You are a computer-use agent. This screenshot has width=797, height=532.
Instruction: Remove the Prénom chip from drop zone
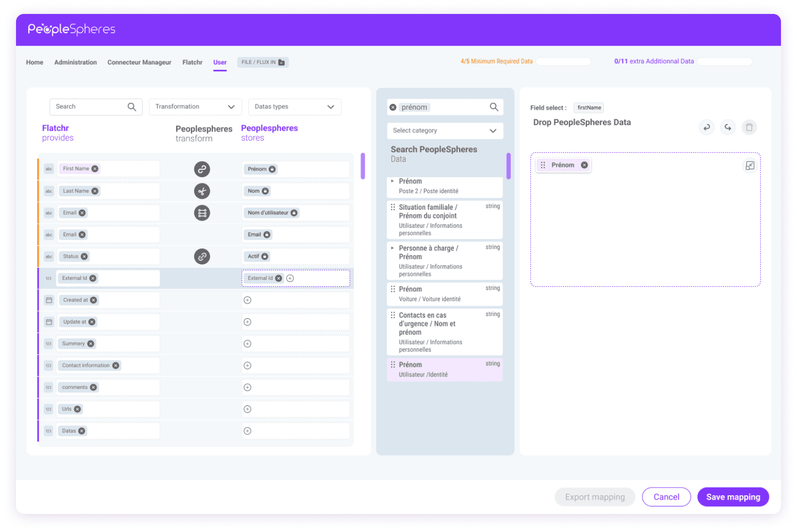point(584,165)
